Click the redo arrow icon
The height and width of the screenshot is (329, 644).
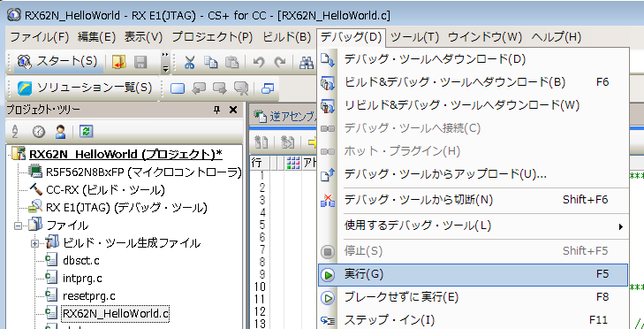coord(280,63)
